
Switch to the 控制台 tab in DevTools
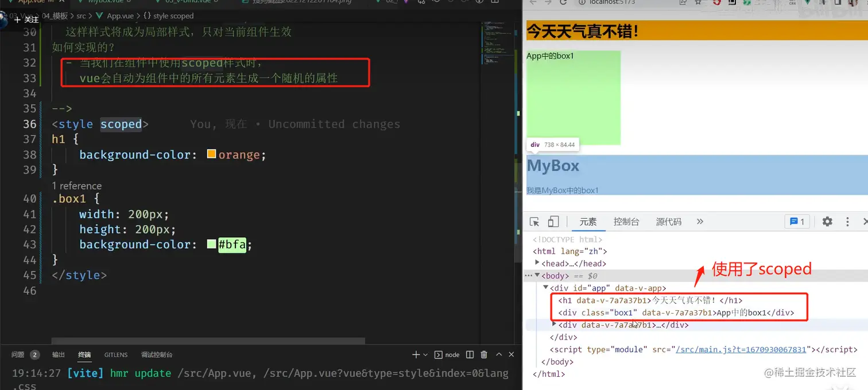[626, 222]
